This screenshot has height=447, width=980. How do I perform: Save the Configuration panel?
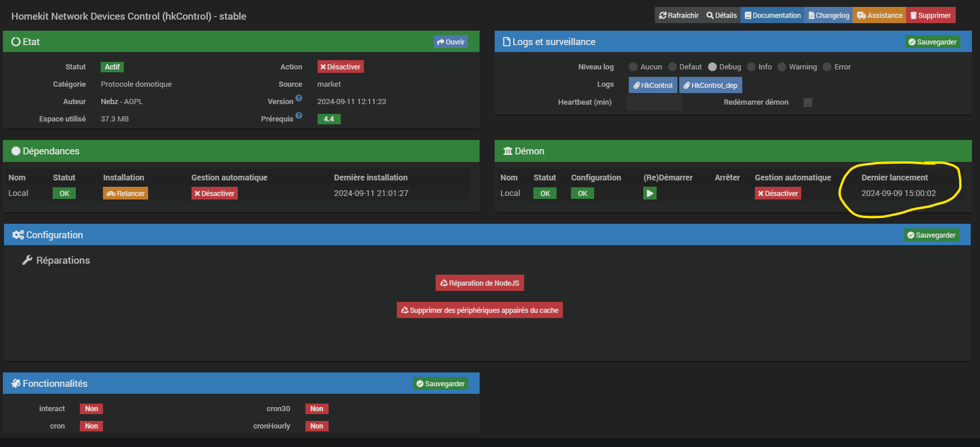click(x=931, y=235)
